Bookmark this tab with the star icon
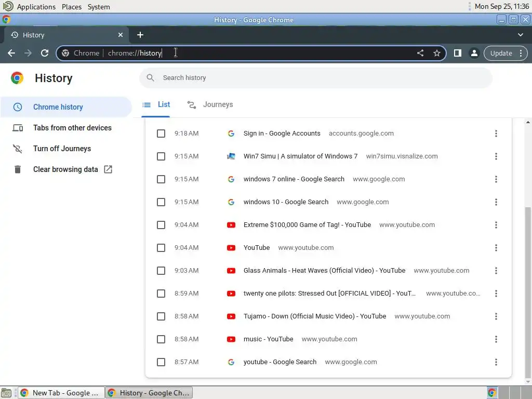Viewport: 532px width, 399px height. [x=436, y=53]
